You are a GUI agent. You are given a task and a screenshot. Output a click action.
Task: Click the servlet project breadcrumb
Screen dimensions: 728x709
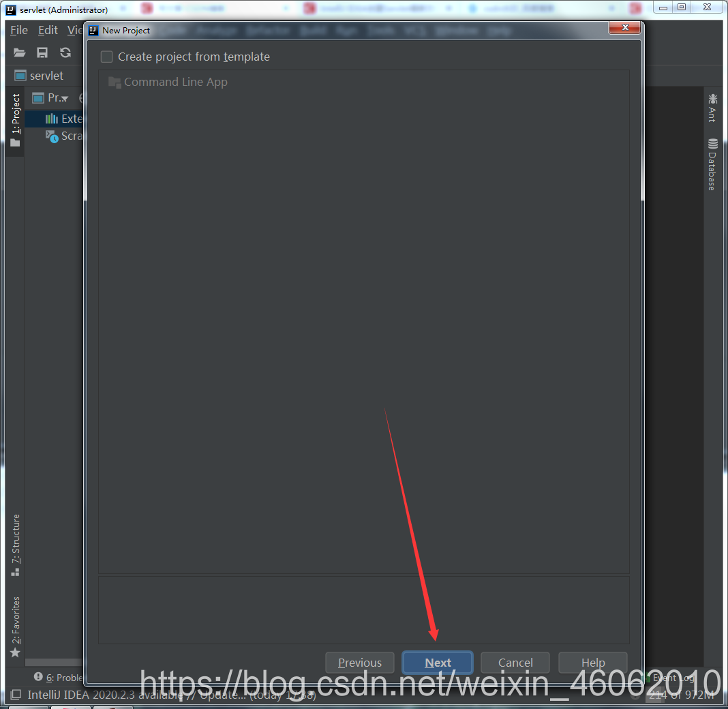pos(39,76)
